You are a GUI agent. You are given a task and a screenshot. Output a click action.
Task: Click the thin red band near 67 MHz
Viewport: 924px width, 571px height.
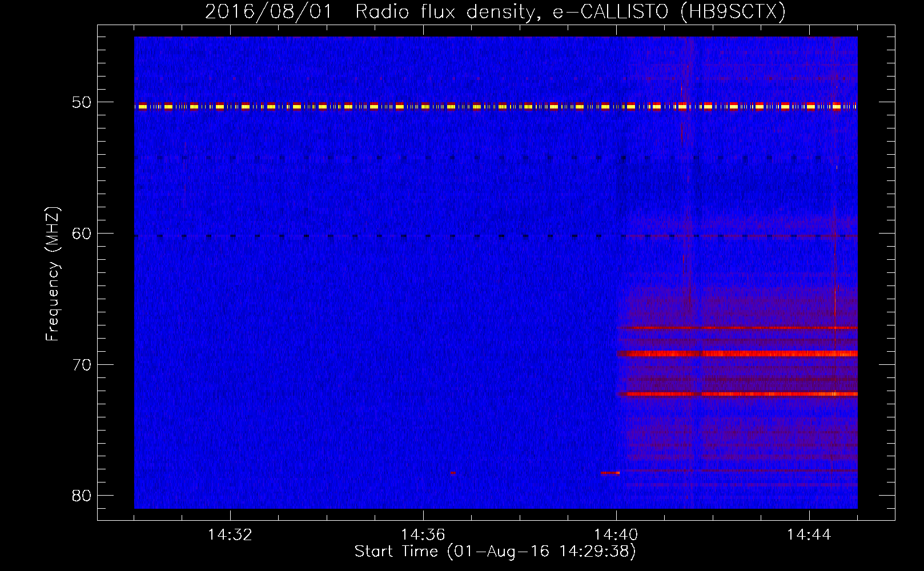[738, 328]
